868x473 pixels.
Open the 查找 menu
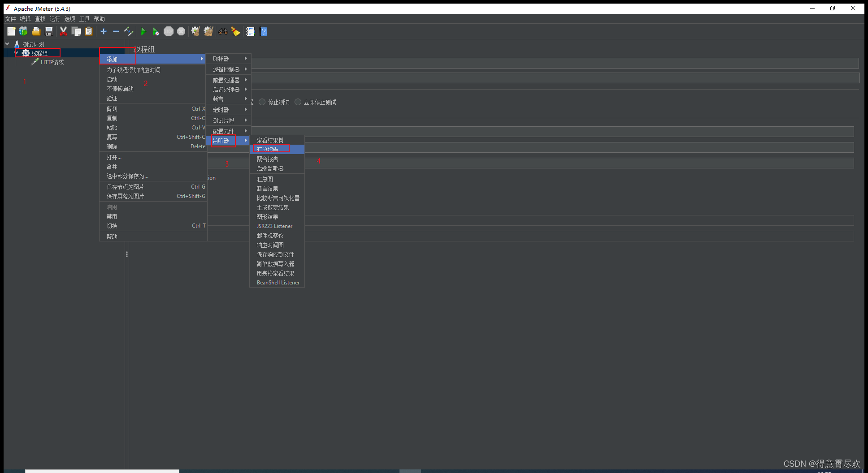(x=40, y=19)
